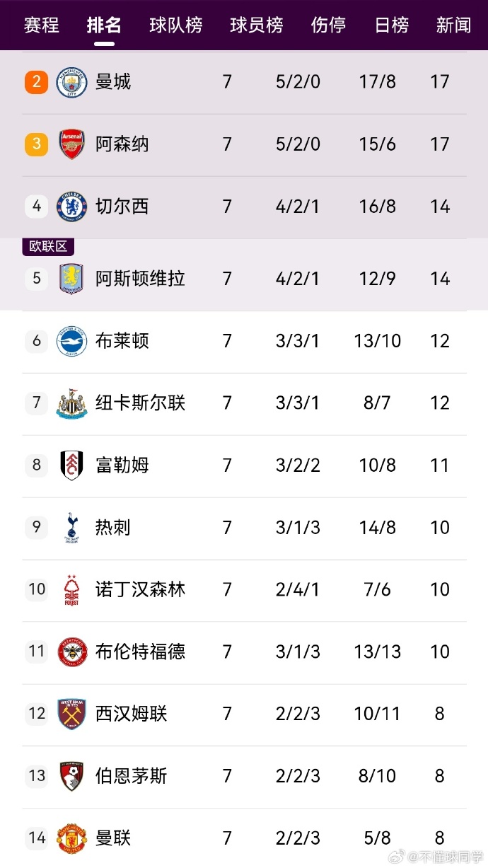Viewport: 488px width, 868px height.
Task: Click the team name 热刺
Action: point(110,527)
